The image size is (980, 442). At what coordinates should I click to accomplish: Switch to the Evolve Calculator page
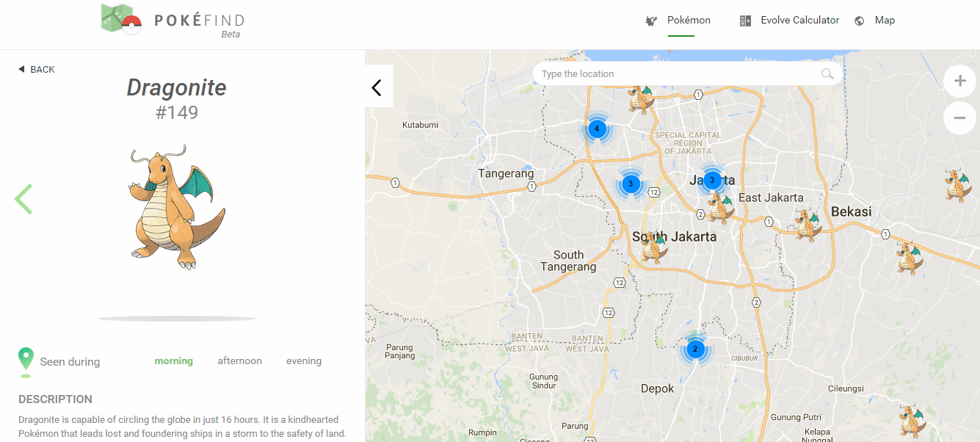799,21
